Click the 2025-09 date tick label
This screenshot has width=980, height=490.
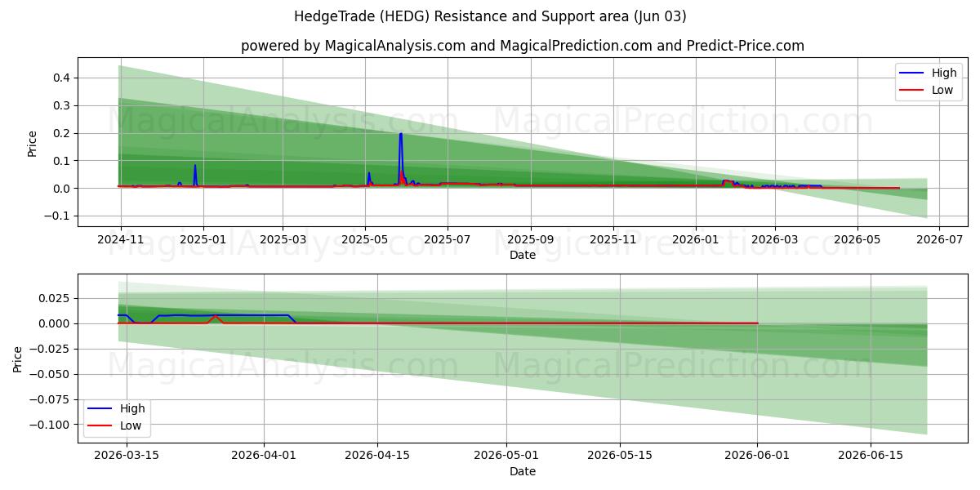[530, 240]
